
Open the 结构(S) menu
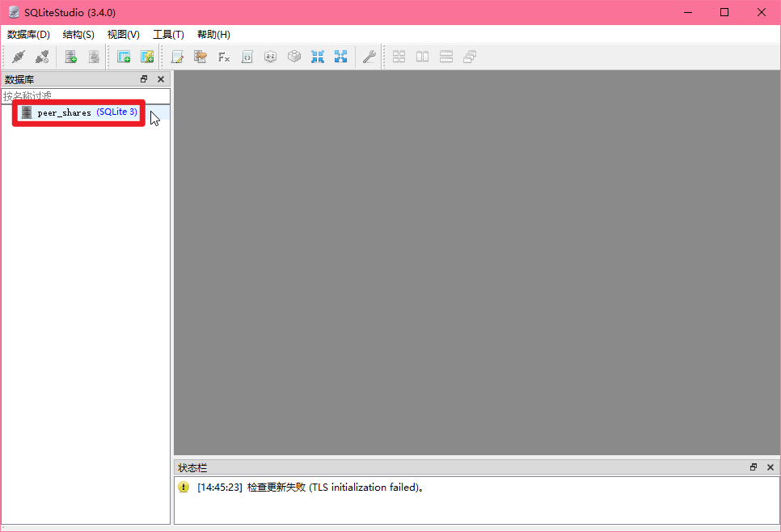point(78,35)
